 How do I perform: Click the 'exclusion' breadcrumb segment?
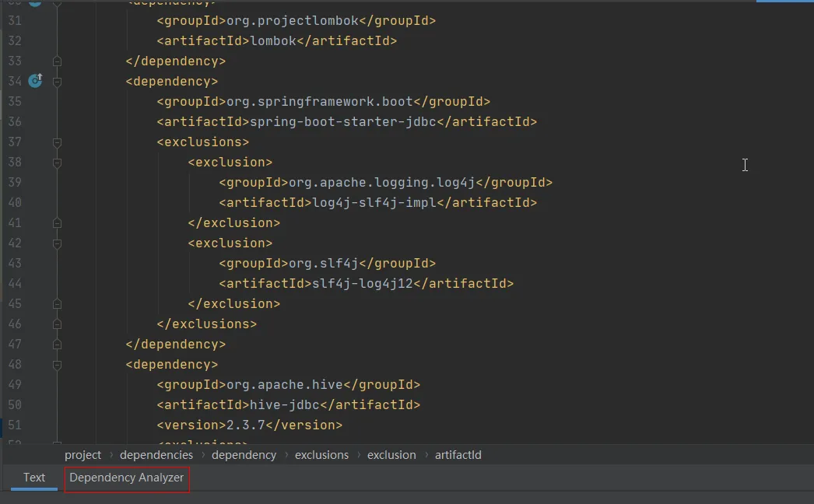[391, 455]
